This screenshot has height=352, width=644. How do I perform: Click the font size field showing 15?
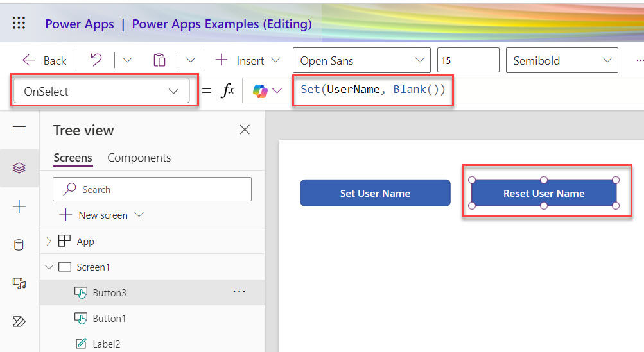(x=468, y=60)
